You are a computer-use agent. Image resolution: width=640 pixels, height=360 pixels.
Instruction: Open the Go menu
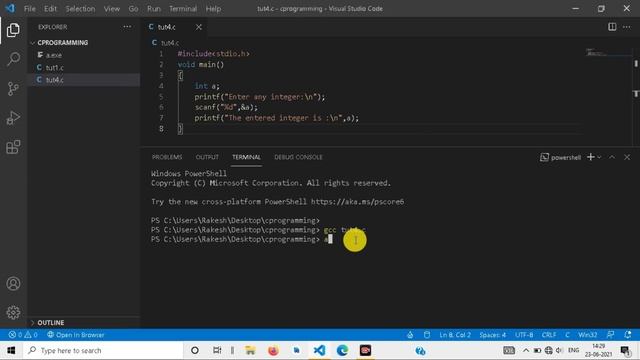point(133,9)
